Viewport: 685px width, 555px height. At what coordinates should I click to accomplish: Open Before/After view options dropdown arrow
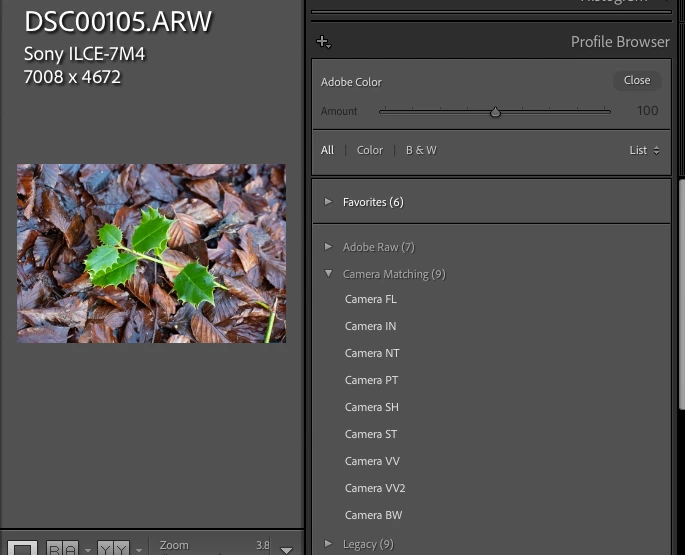click(x=139, y=550)
